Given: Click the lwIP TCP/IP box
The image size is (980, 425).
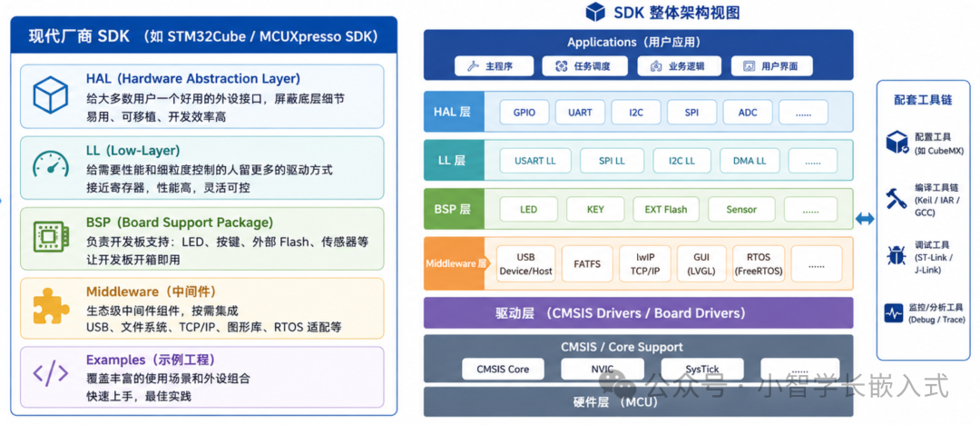Looking at the screenshot, I should click(x=644, y=263).
